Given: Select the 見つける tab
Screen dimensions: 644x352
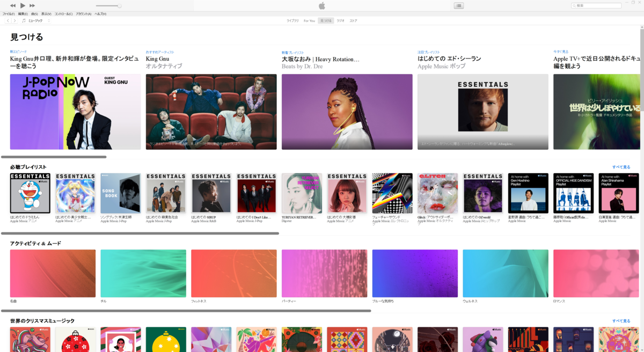Looking at the screenshot, I should coord(326,20).
